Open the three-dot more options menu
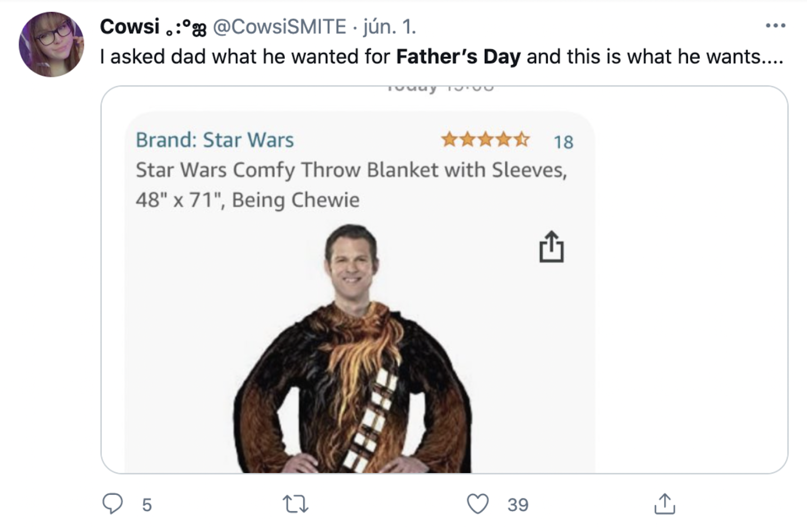Viewport: 807px width, 532px height. [x=775, y=25]
